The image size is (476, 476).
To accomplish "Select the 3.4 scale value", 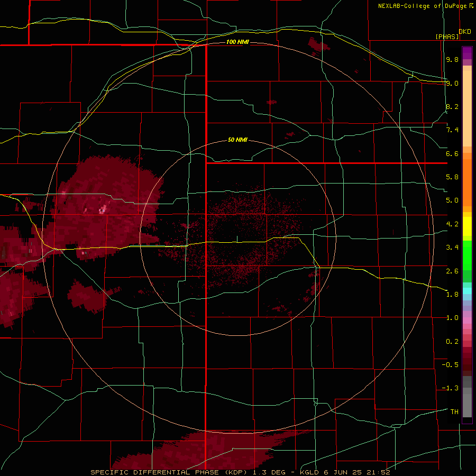I will tap(452, 248).
